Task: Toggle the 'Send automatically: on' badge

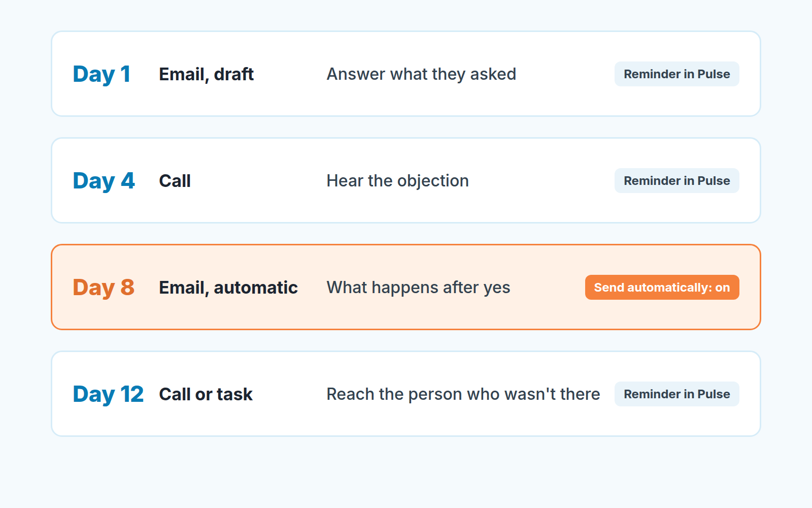Action: (x=662, y=288)
